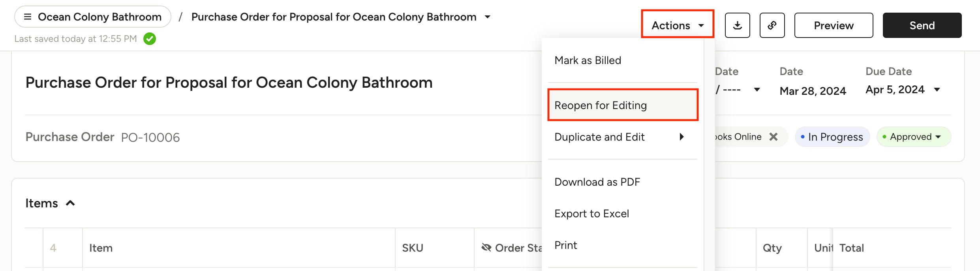
Task: Choose Reopen for Editing
Action: [x=601, y=105]
